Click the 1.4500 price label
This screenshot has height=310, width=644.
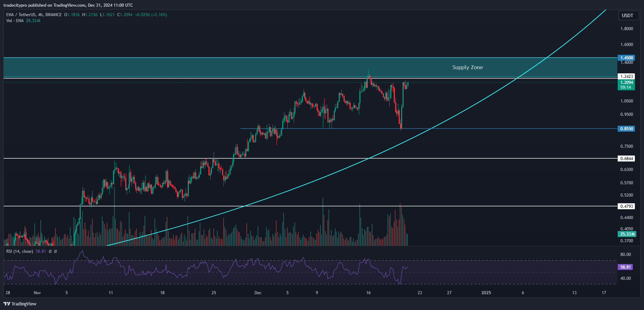(x=626, y=58)
